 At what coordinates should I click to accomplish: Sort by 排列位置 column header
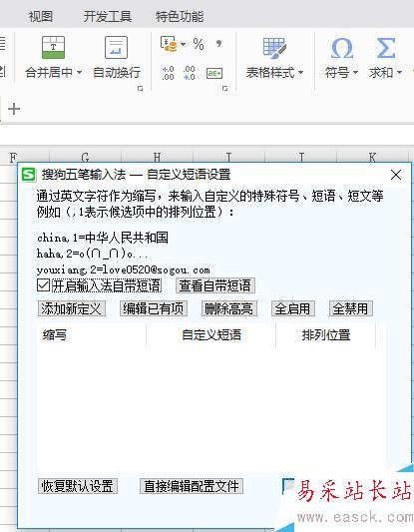click(326, 335)
